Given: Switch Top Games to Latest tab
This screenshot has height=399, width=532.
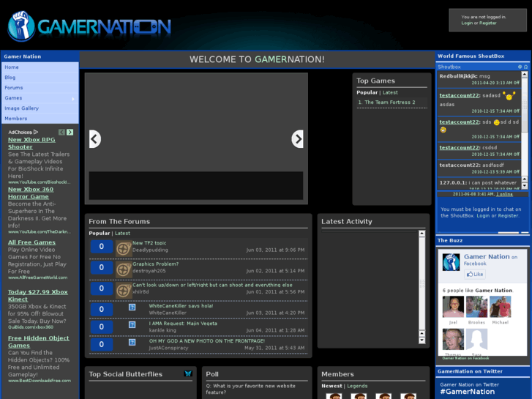Looking at the screenshot, I should [390, 93].
